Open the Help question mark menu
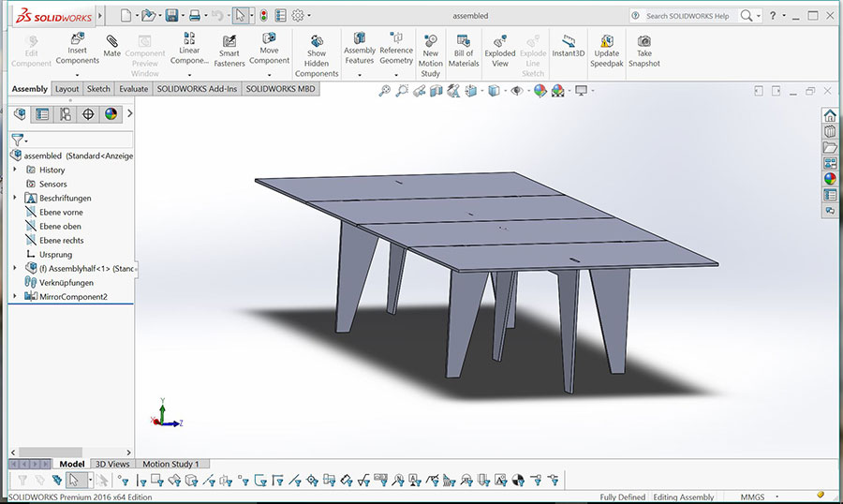 [x=773, y=16]
